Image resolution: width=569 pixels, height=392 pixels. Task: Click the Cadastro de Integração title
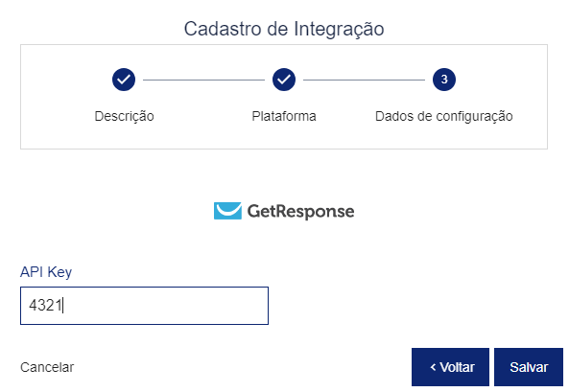[284, 29]
